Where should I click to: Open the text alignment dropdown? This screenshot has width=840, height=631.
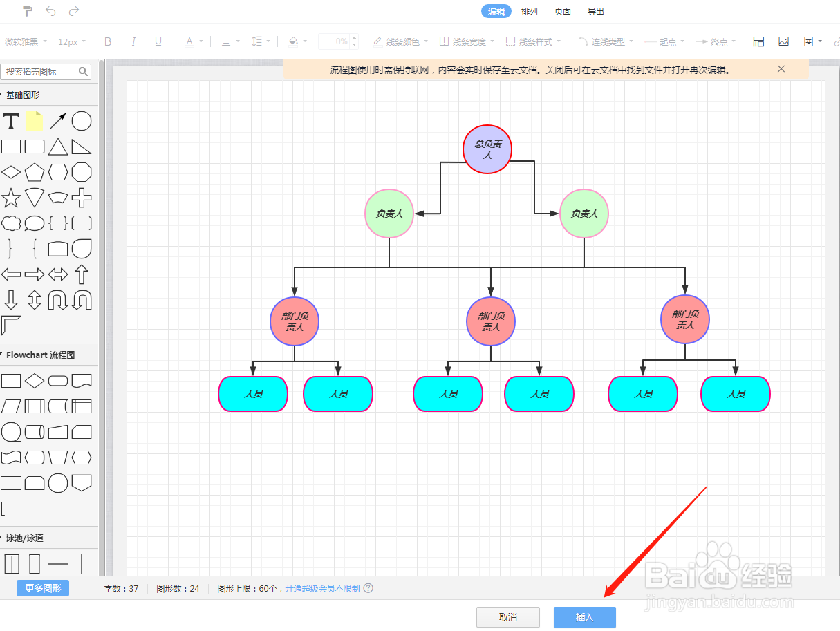coord(231,41)
